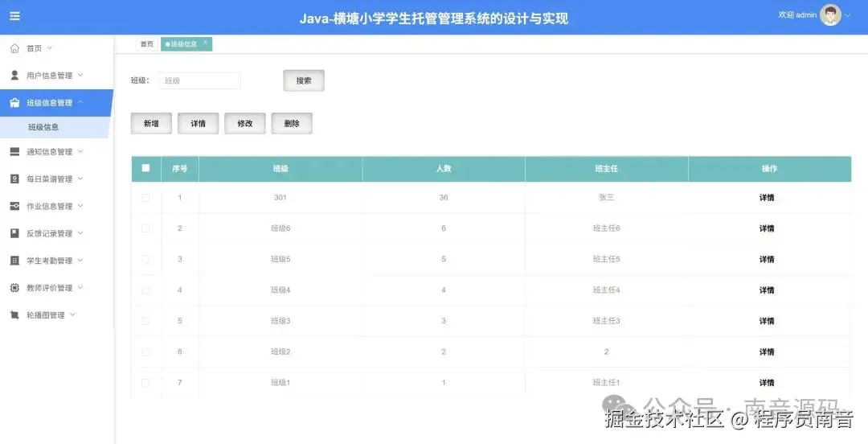868x444 pixels.
Task: Click the 通知信息管理 monitor icon
Action: (15, 152)
